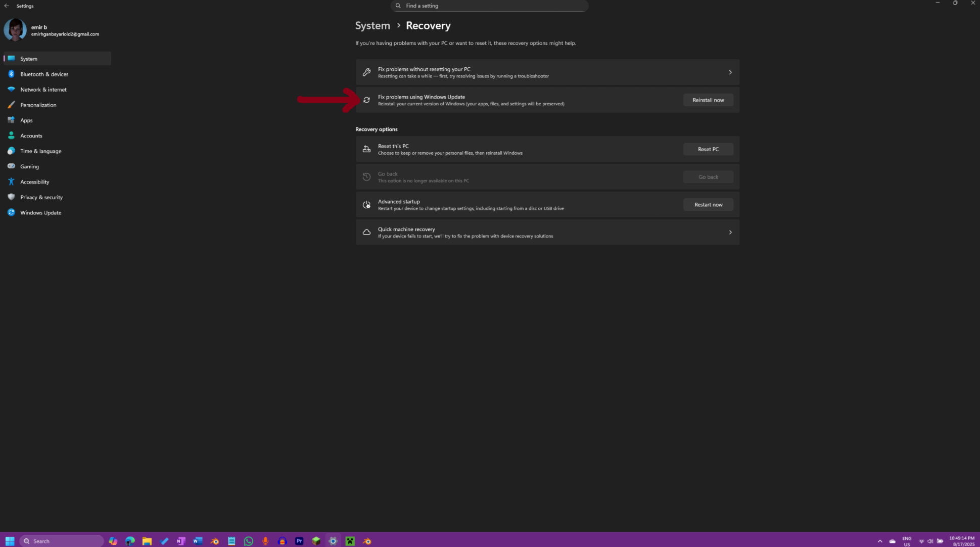
Task: Open the emir b profile picture
Action: click(15, 30)
